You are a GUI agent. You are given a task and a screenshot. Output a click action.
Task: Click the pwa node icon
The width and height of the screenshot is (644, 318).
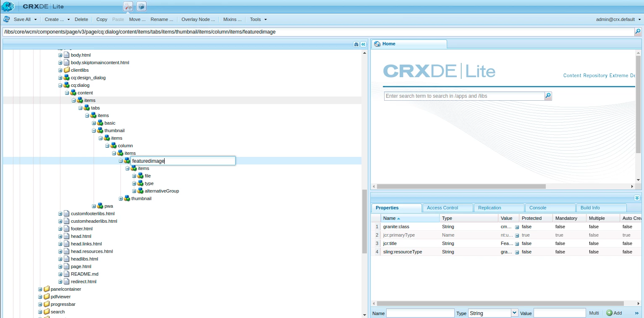pos(100,206)
